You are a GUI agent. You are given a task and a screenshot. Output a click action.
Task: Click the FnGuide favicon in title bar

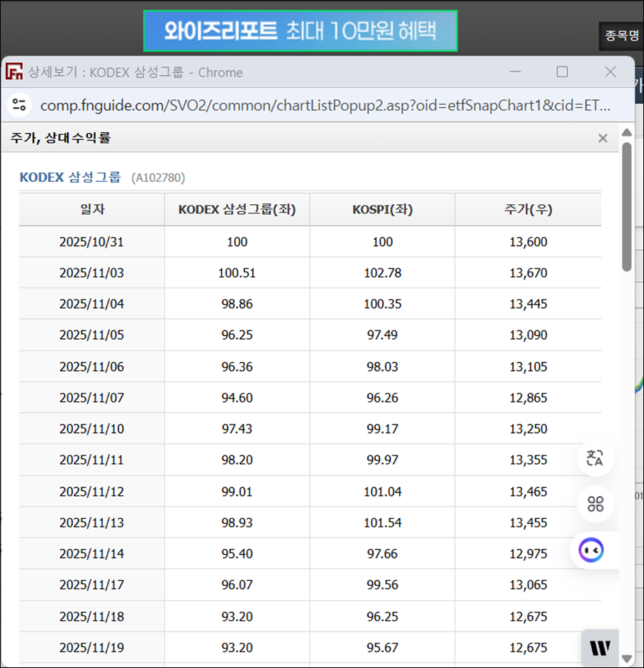[x=14, y=71]
